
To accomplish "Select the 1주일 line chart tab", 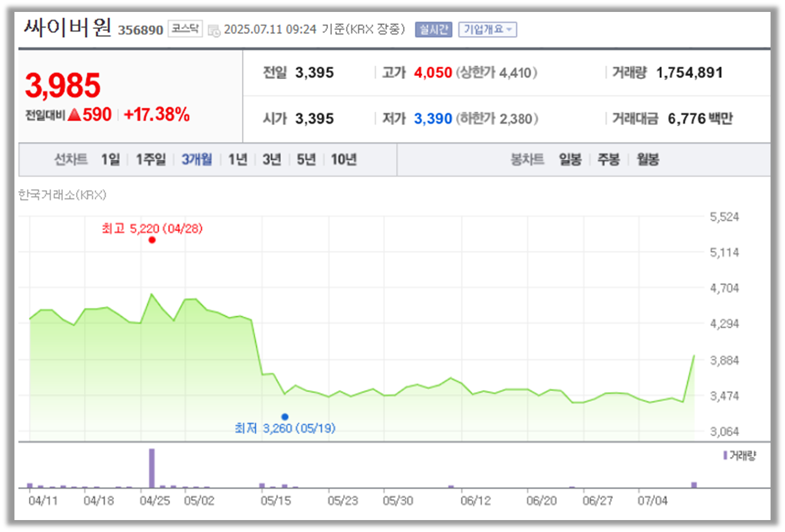I will (151, 160).
